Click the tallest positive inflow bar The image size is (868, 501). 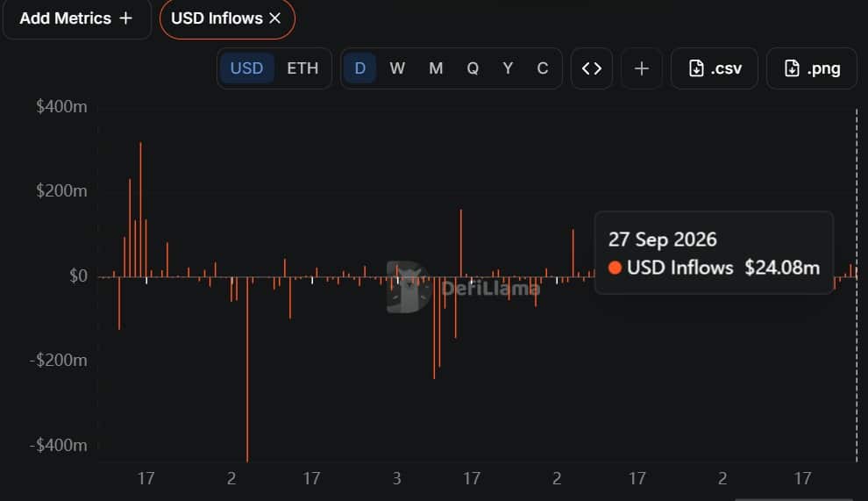[x=140, y=210]
